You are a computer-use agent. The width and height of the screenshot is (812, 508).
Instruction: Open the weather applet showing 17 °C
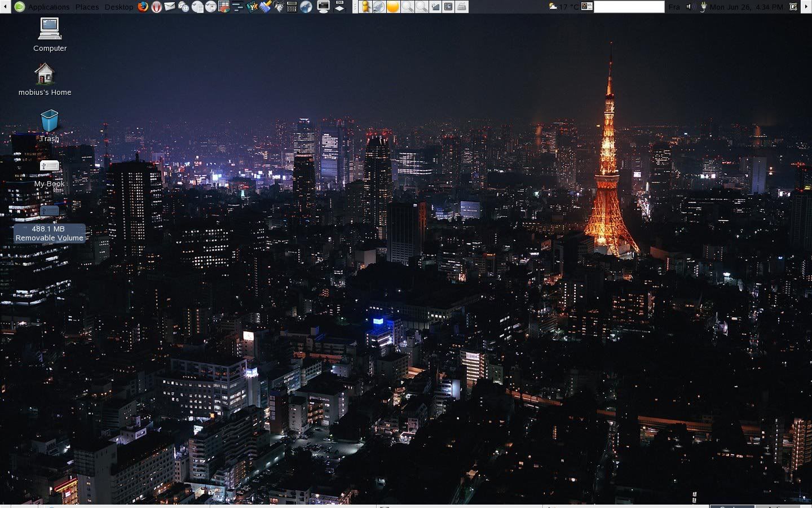pos(563,7)
